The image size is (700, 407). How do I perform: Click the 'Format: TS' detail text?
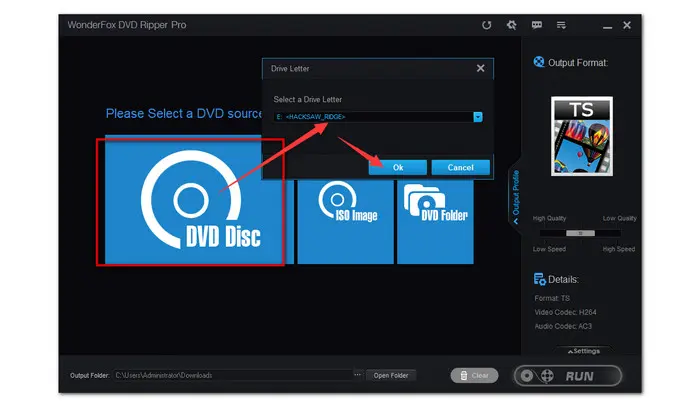coord(552,298)
